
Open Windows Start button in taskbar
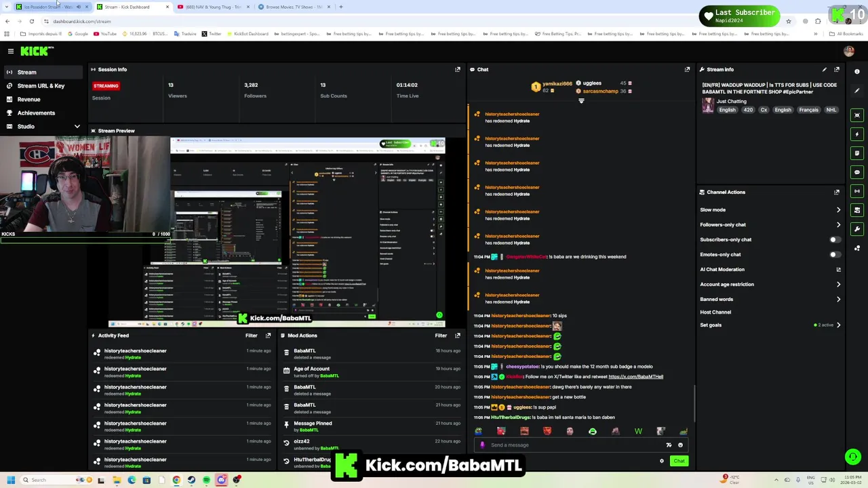click(x=10, y=480)
